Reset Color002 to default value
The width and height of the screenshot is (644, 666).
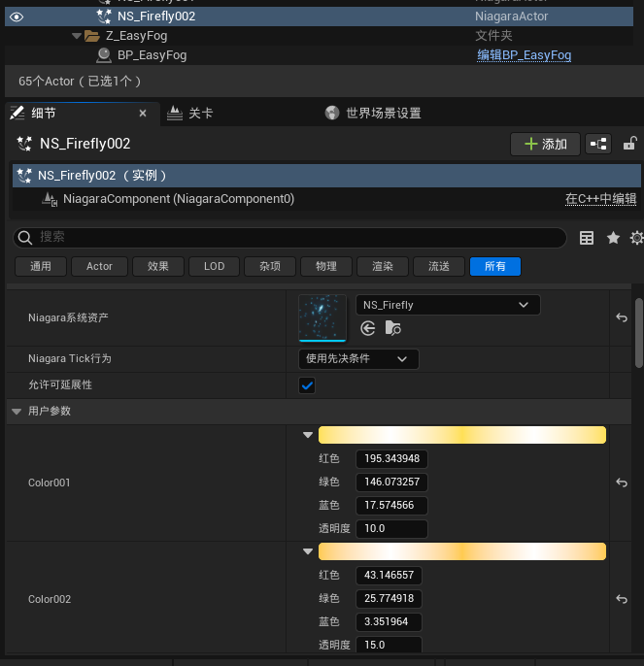622,599
